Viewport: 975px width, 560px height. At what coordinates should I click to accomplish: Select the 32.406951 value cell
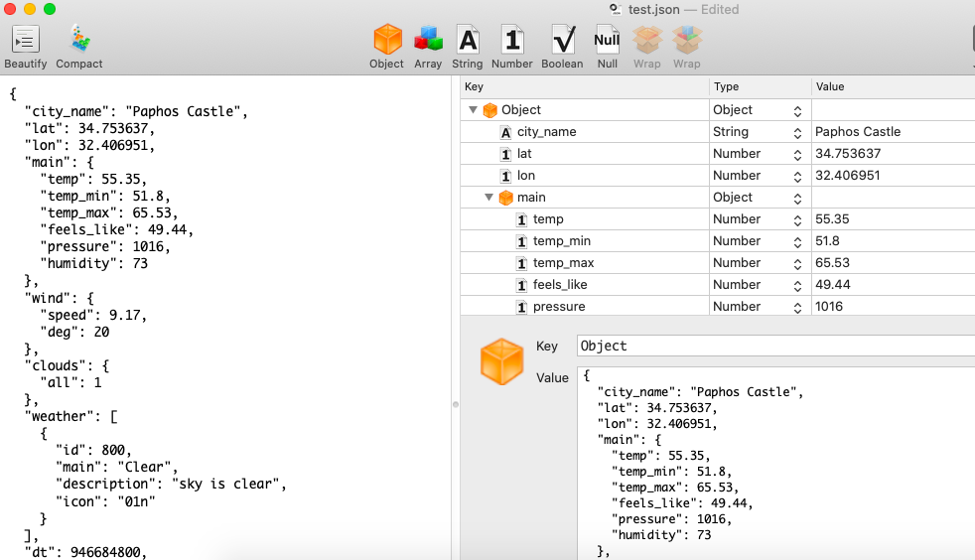click(x=893, y=176)
